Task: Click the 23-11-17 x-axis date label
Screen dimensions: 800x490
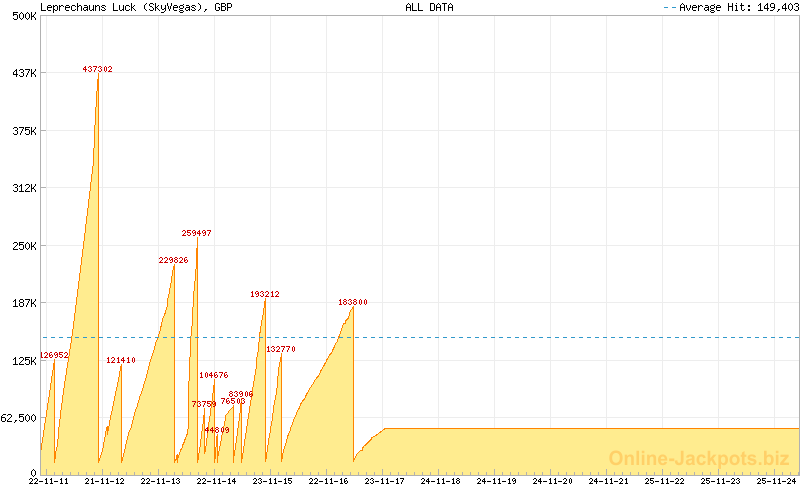Action: (x=384, y=481)
